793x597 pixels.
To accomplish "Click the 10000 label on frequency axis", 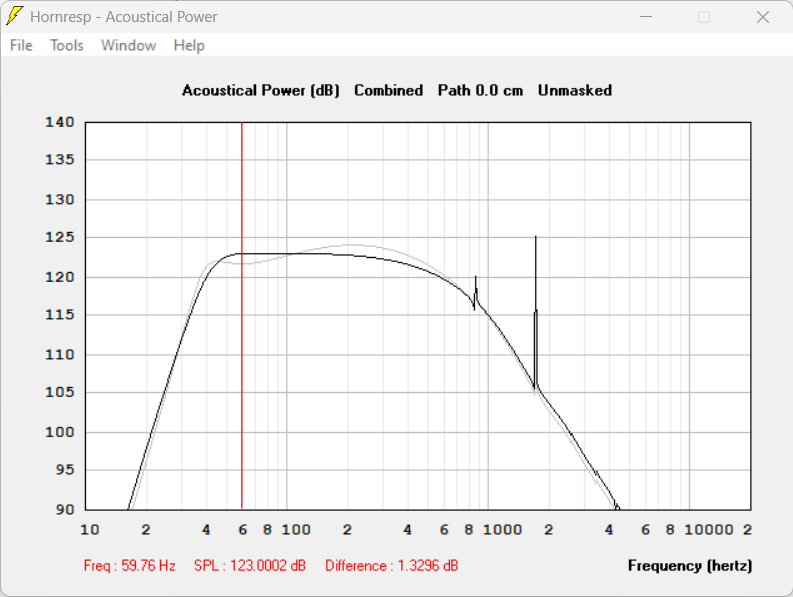I will tap(709, 530).
